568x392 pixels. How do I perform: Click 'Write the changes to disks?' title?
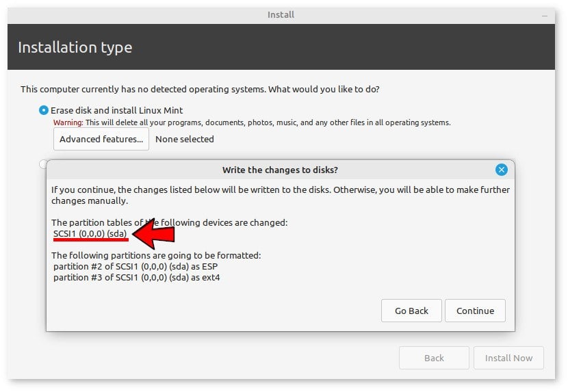[280, 170]
